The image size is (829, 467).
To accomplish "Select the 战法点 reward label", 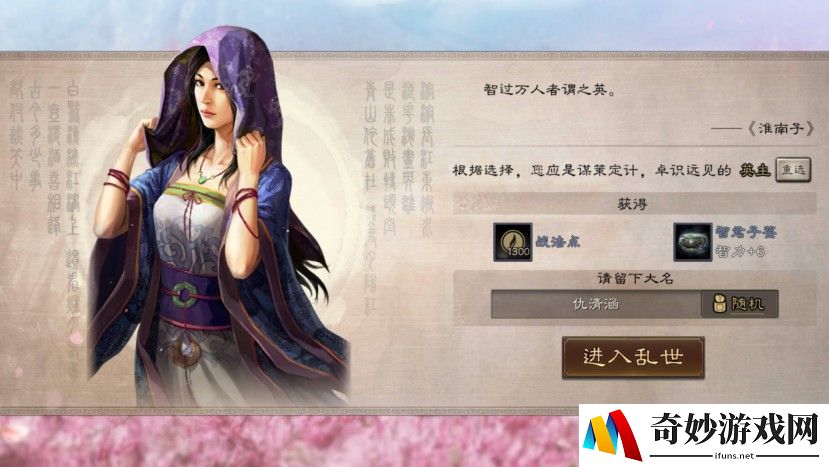I will click(558, 242).
